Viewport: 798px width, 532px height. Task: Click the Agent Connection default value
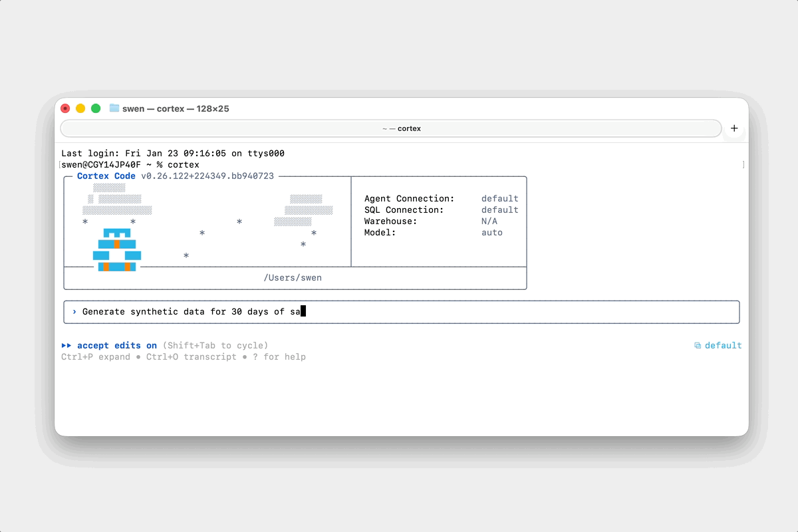click(500, 199)
